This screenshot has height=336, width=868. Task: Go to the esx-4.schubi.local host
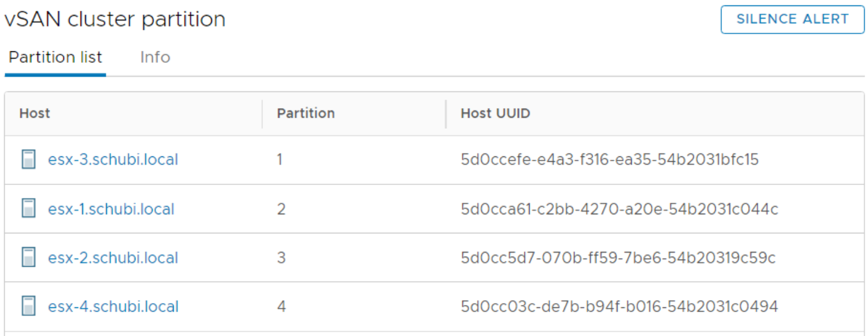coord(113,307)
